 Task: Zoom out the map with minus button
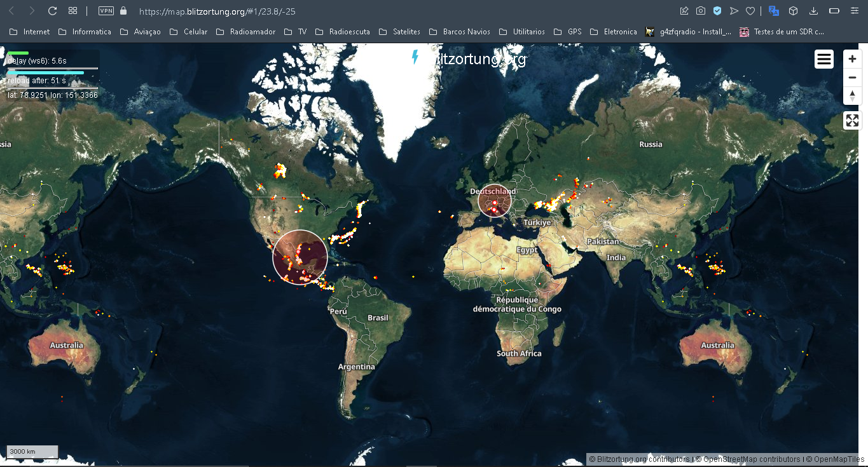pos(853,78)
